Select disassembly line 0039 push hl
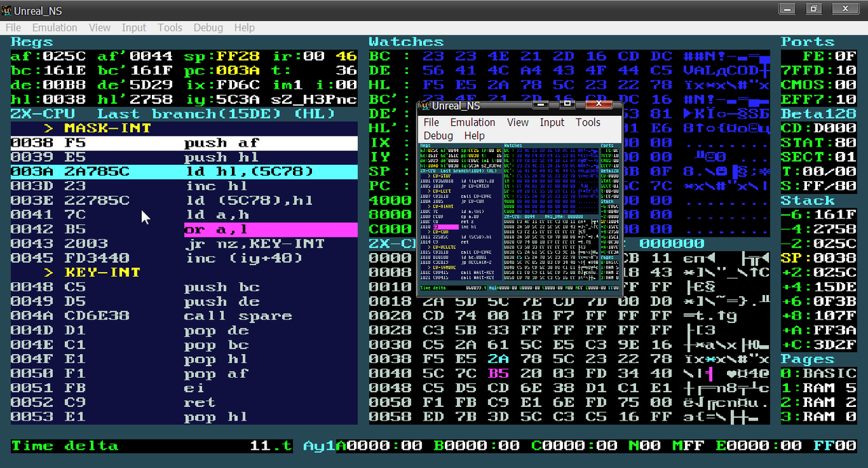Screen dimensions: 868x468 coord(184,157)
